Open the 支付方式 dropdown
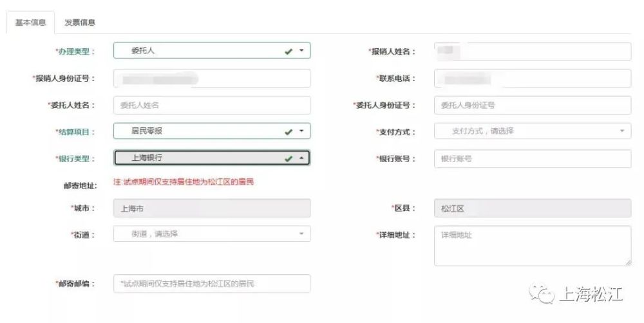 coord(532,131)
